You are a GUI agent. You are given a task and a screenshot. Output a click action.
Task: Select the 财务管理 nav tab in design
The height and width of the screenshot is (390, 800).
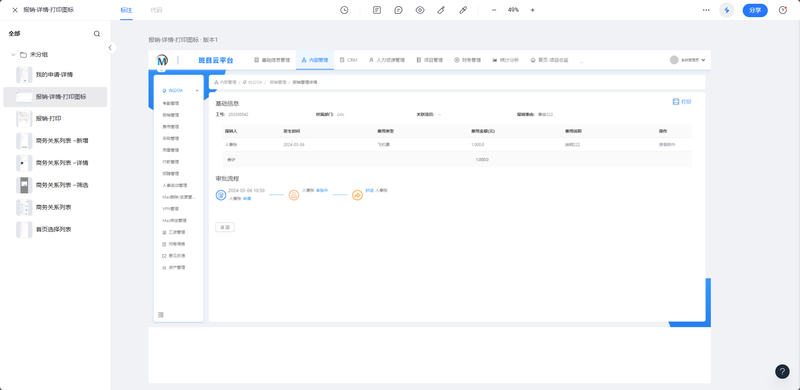coord(467,60)
